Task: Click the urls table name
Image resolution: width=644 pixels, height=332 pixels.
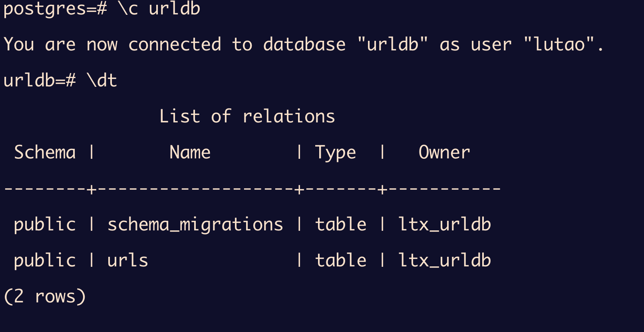Action: click(128, 260)
